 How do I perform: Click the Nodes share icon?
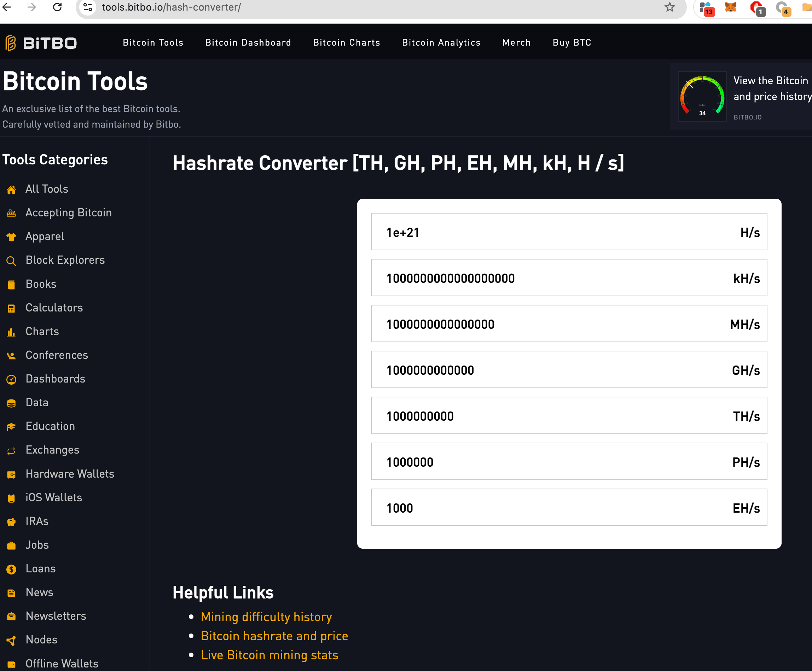click(x=11, y=641)
